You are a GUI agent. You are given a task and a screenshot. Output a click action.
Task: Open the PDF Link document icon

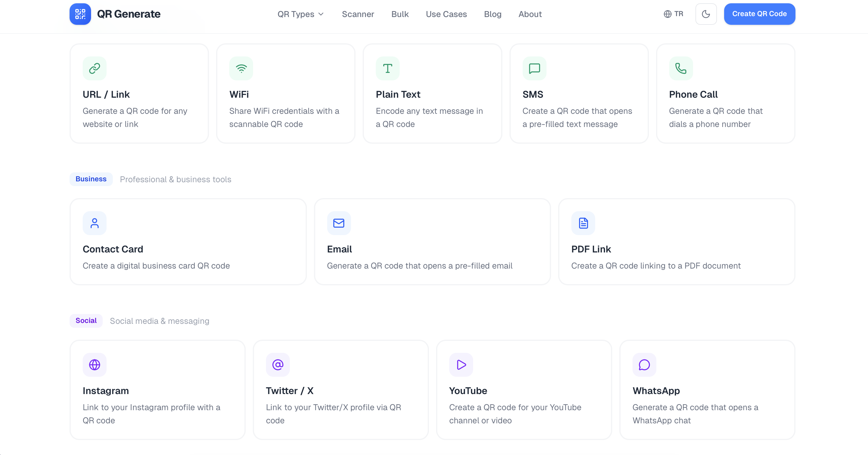(x=583, y=223)
